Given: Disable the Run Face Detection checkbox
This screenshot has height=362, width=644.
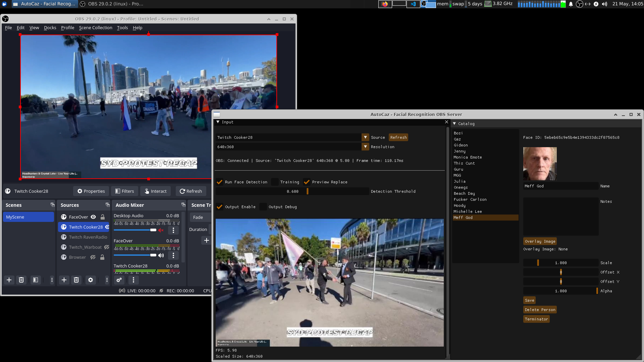Looking at the screenshot, I should click(220, 182).
